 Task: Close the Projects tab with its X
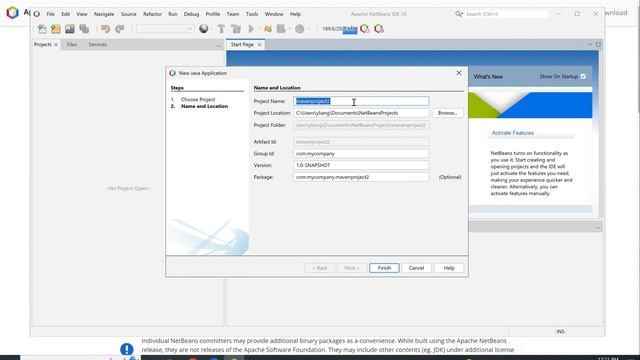pyautogui.click(x=56, y=44)
